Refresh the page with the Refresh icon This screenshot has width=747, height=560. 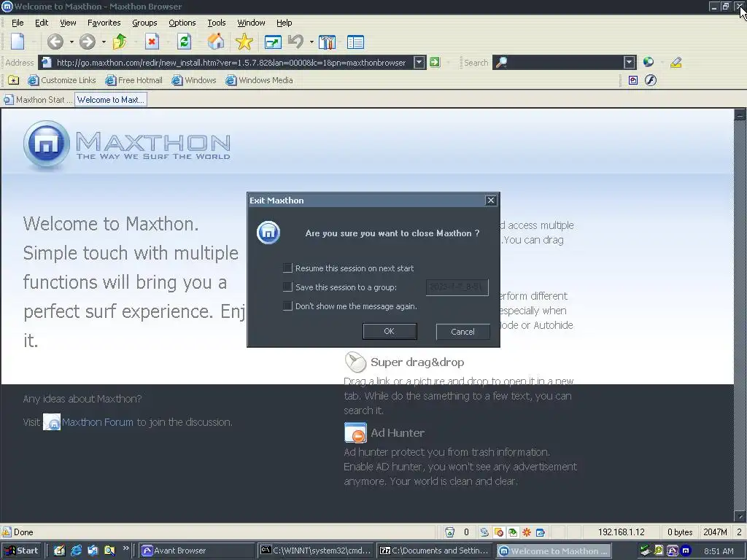[184, 42]
